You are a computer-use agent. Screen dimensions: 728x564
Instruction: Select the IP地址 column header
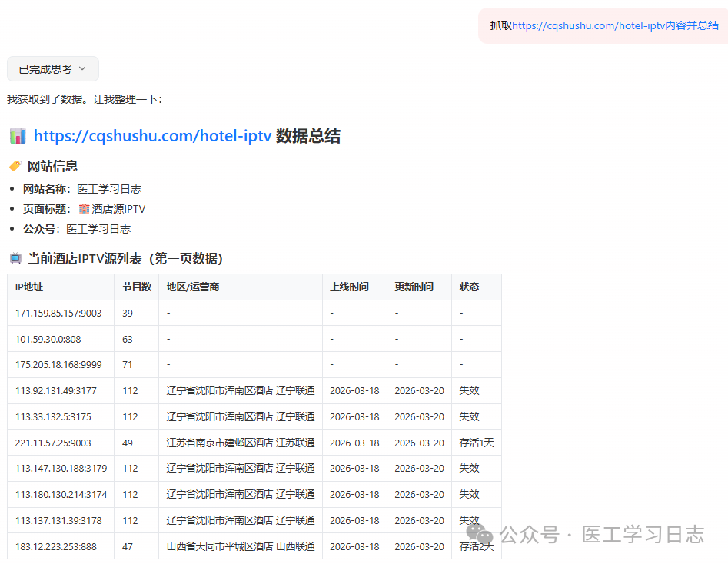coord(27,287)
